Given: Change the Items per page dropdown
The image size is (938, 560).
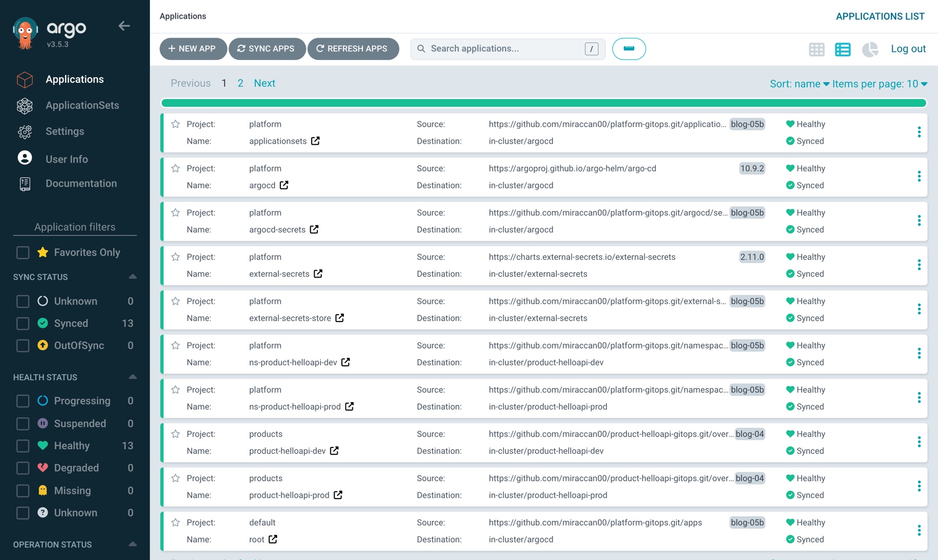Looking at the screenshot, I should (x=880, y=84).
